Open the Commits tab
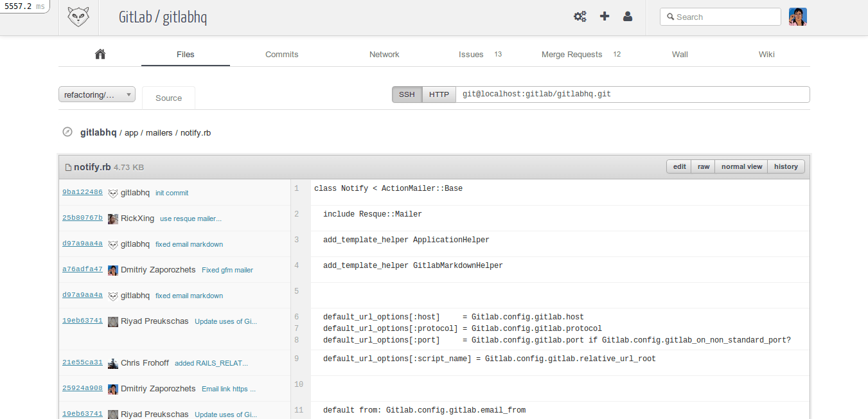The image size is (868, 419). [281, 55]
